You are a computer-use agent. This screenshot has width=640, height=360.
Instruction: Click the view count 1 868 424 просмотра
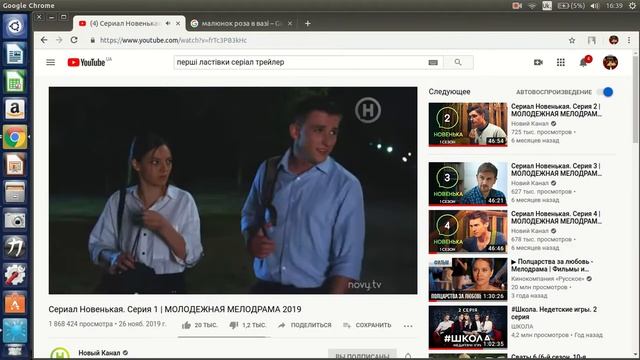81,324
